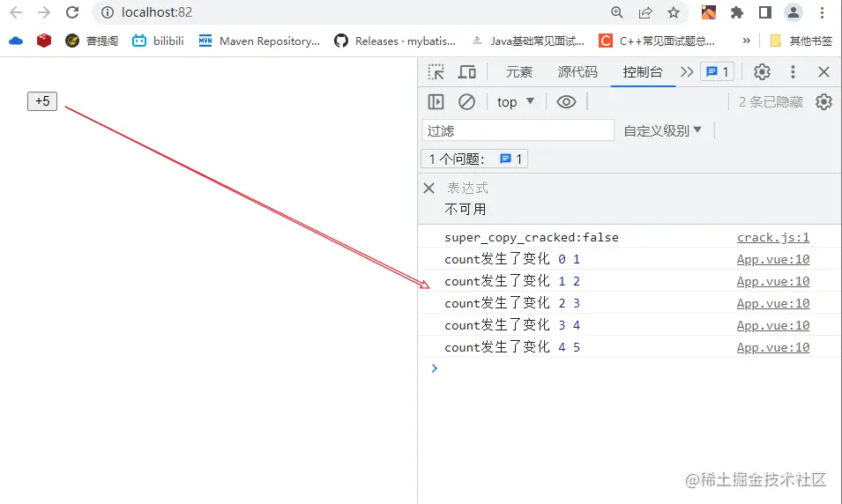Open the red cube bookmark
Viewport: 842px width, 504px height.
pyautogui.click(x=44, y=41)
